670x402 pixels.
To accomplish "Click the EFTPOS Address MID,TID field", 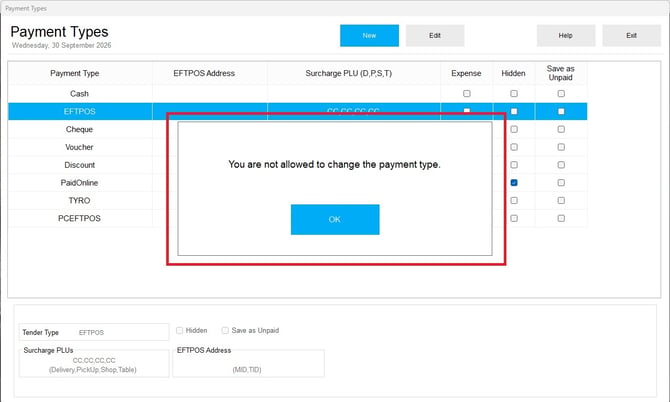I will (249, 363).
